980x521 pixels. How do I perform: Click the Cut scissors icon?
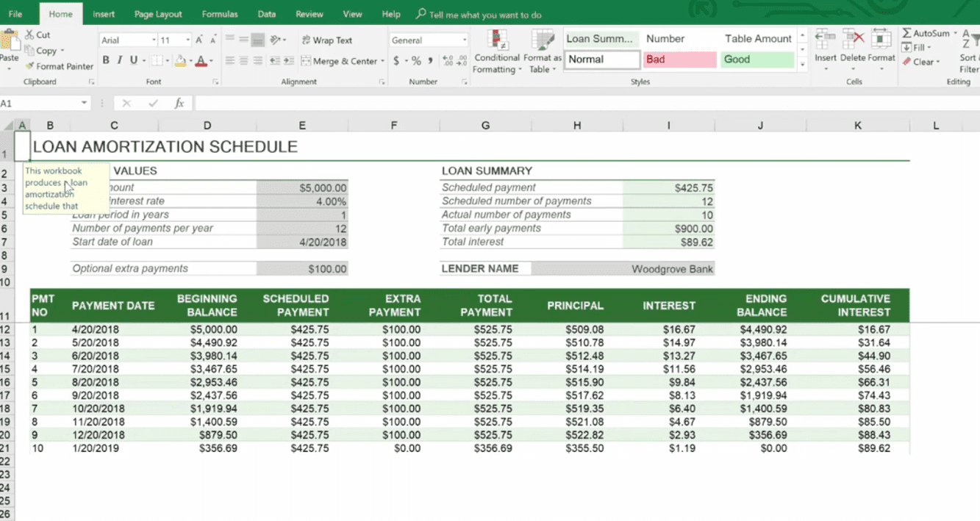pyautogui.click(x=29, y=35)
